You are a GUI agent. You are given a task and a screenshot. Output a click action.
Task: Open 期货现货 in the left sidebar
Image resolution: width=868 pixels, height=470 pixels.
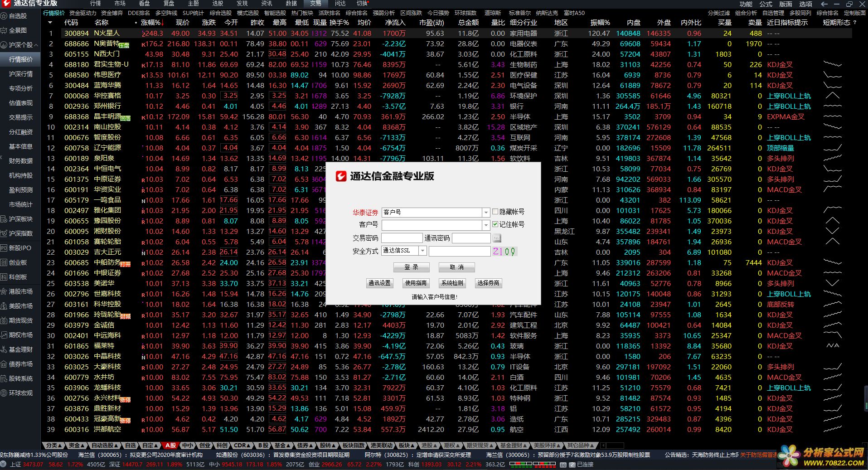point(21,320)
